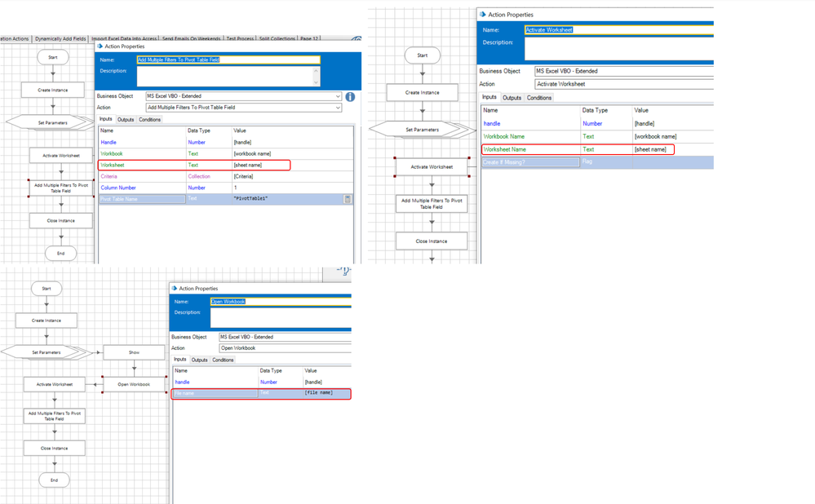This screenshot has height=504, width=815.
Task: Select the Test Process page tab
Action: [240, 38]
